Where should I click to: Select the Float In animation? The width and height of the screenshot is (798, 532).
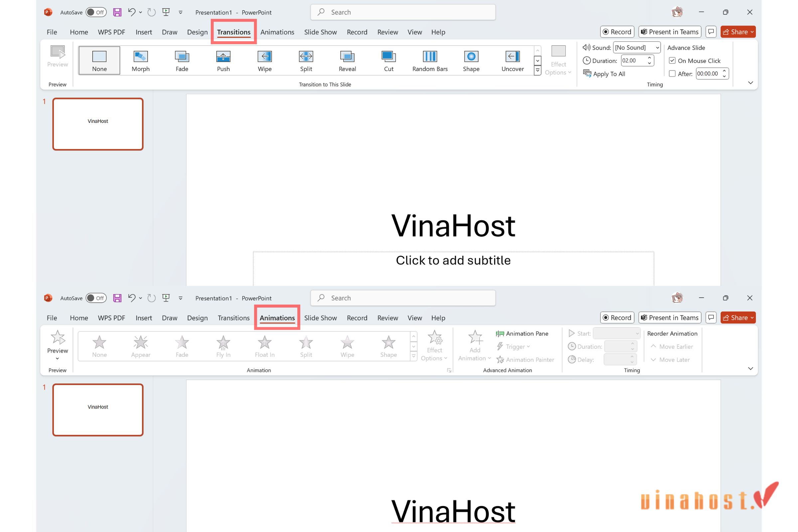(x=265, y=346)
